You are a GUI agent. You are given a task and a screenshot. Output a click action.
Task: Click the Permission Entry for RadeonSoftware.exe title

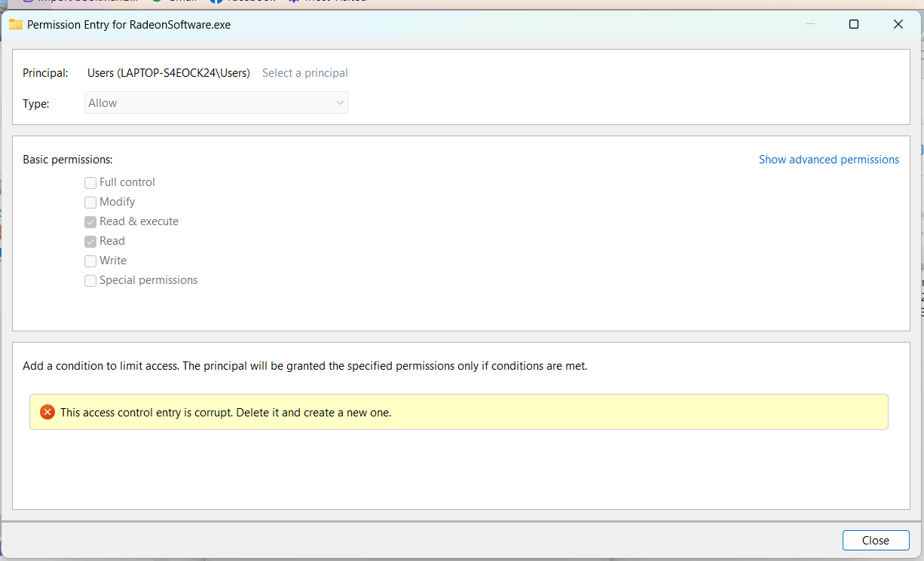click(129, 25)
